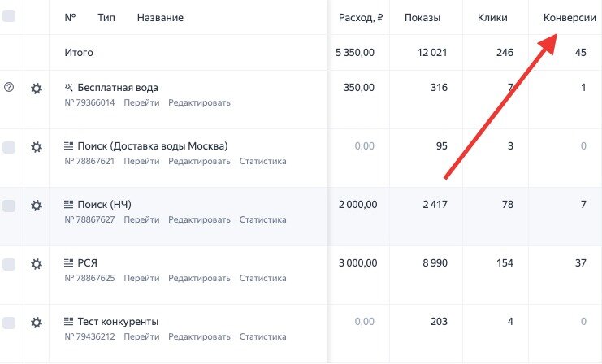
Task: Click Перейти link under Тест конкуренты
Action: coord(141,336)
